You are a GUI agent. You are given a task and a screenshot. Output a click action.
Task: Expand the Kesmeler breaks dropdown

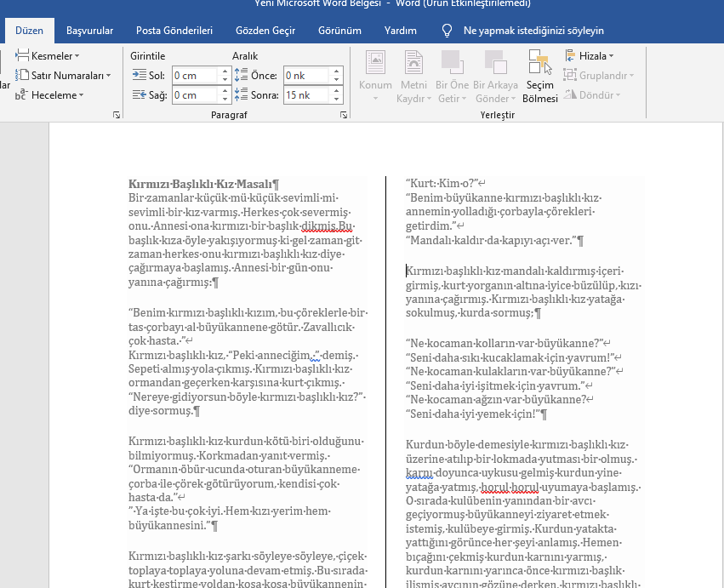pyautogui.click(x=60, y=55)
